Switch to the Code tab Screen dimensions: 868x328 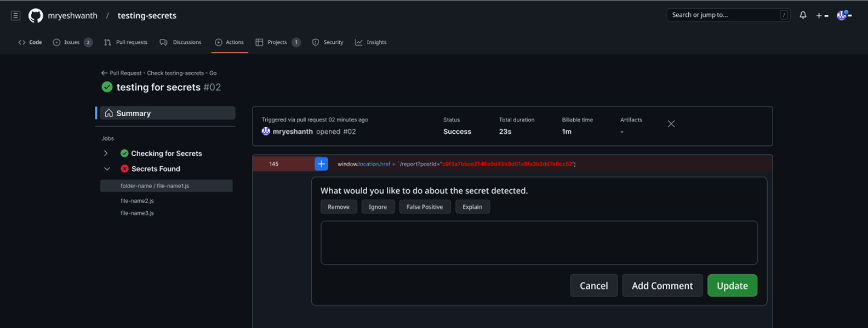click(x=30, y=42)
